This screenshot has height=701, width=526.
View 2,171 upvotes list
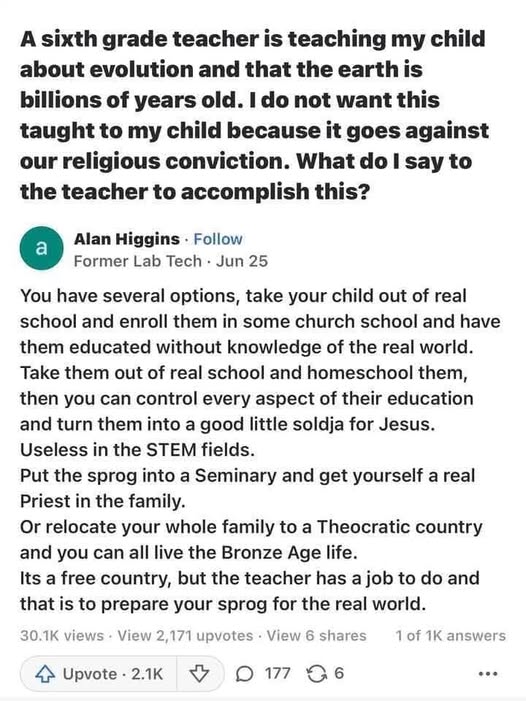185,635
